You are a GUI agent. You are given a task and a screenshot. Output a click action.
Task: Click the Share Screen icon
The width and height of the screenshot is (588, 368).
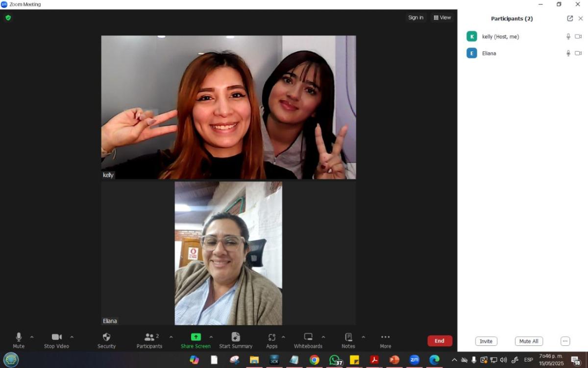(196, 337)
